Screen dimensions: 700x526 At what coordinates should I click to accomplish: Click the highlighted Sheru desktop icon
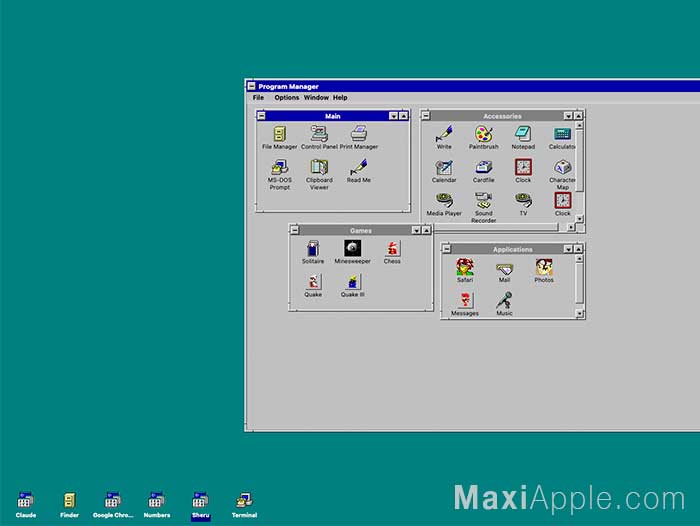(200, 505)
